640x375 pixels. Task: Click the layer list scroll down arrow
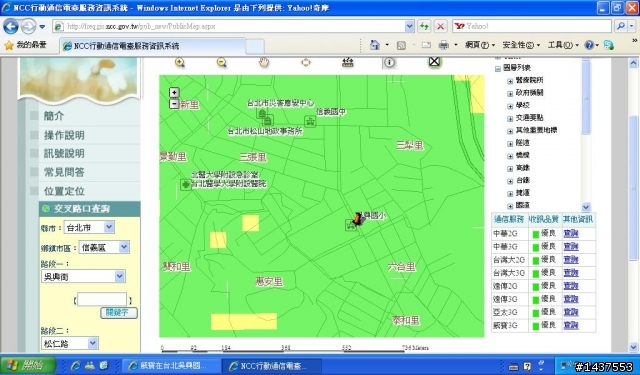point(586,207)
